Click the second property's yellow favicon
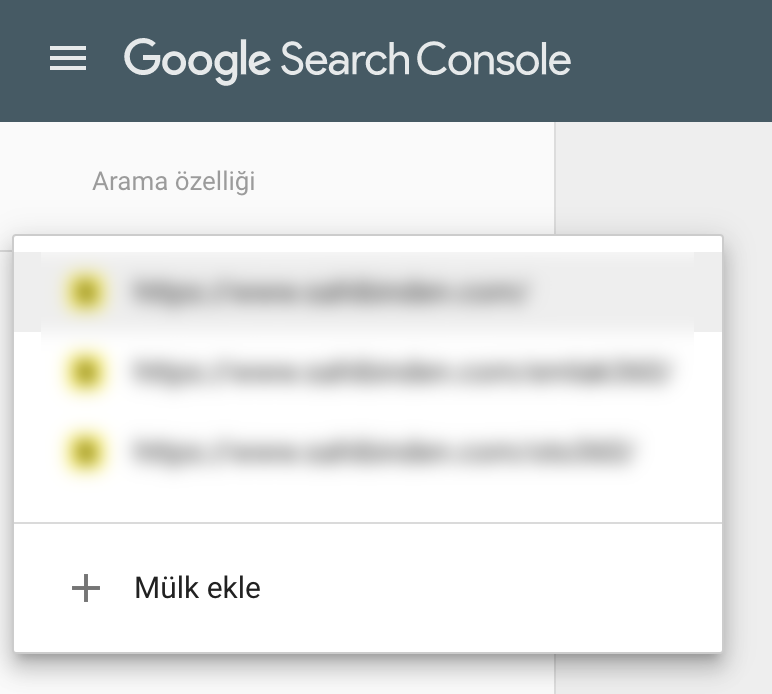This screenshot has width=772, height=694. 86,372
